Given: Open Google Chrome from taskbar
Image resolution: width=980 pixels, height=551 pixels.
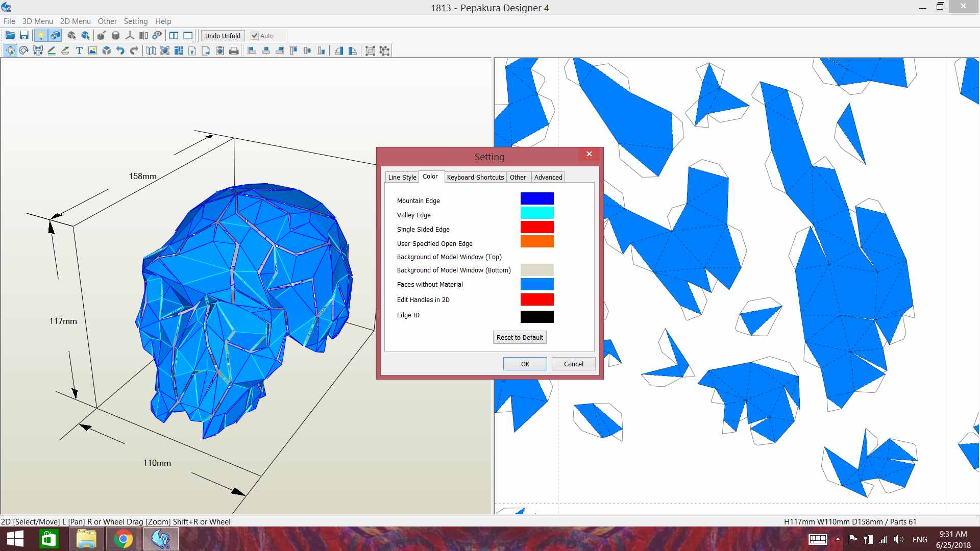Looking at the screenshot, I should [123, 539].
